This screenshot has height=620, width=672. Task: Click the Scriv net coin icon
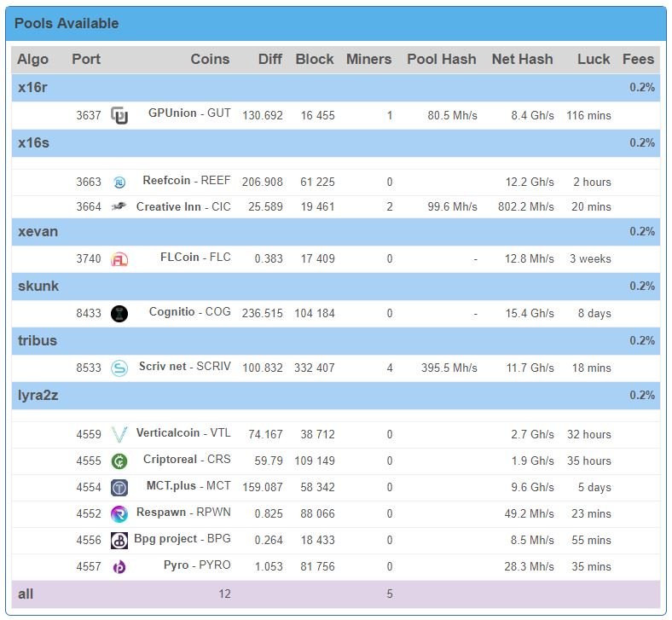(x=119, y=368)
